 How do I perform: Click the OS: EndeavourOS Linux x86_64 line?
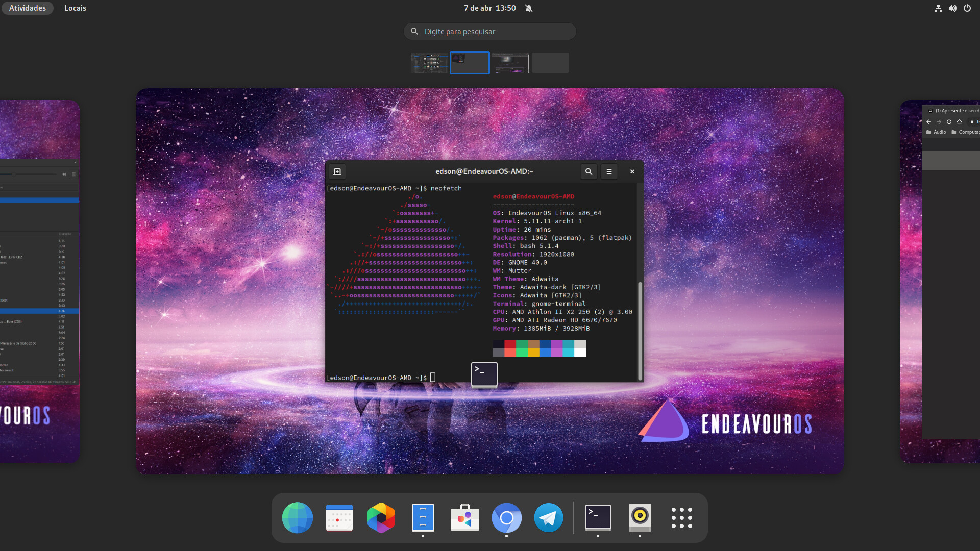pos(547,213)
